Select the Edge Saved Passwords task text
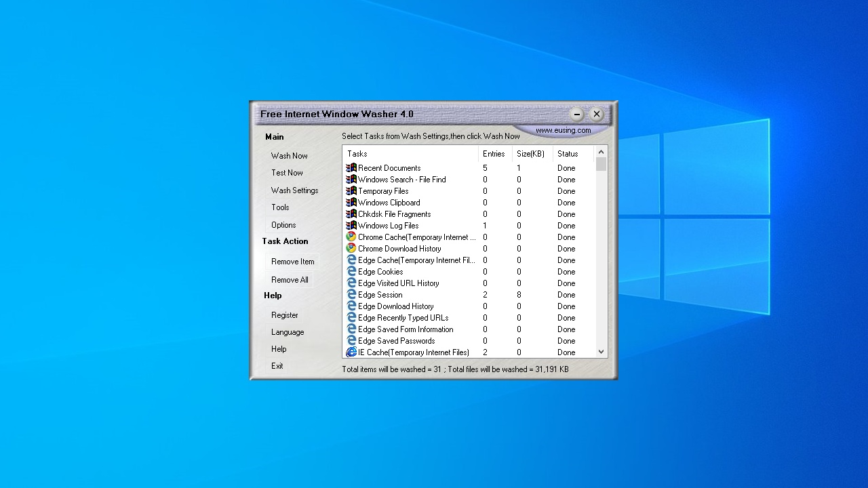 click(x=397, y=341)
